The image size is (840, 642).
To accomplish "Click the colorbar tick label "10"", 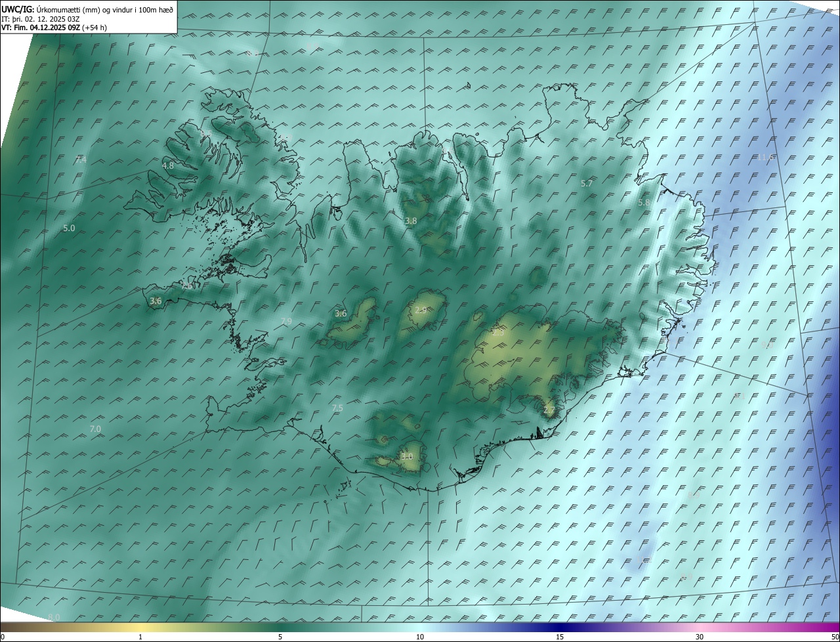I will pos(420,637).
